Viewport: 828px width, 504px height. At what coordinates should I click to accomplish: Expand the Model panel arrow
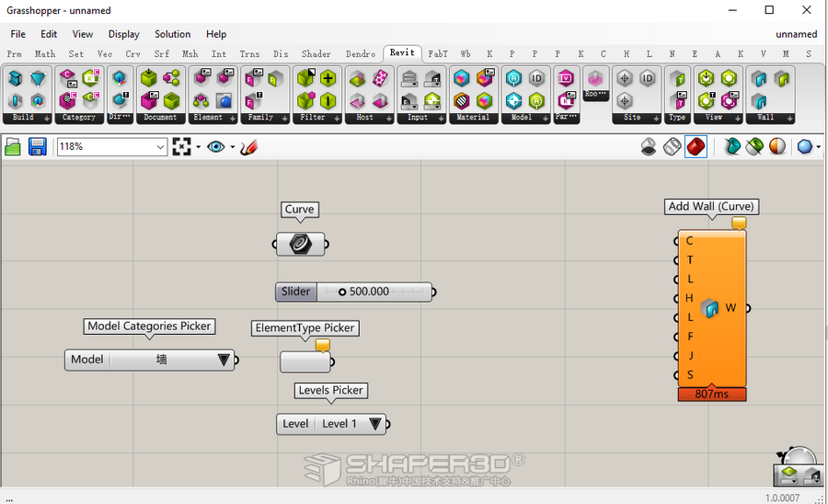pos(546,119)
